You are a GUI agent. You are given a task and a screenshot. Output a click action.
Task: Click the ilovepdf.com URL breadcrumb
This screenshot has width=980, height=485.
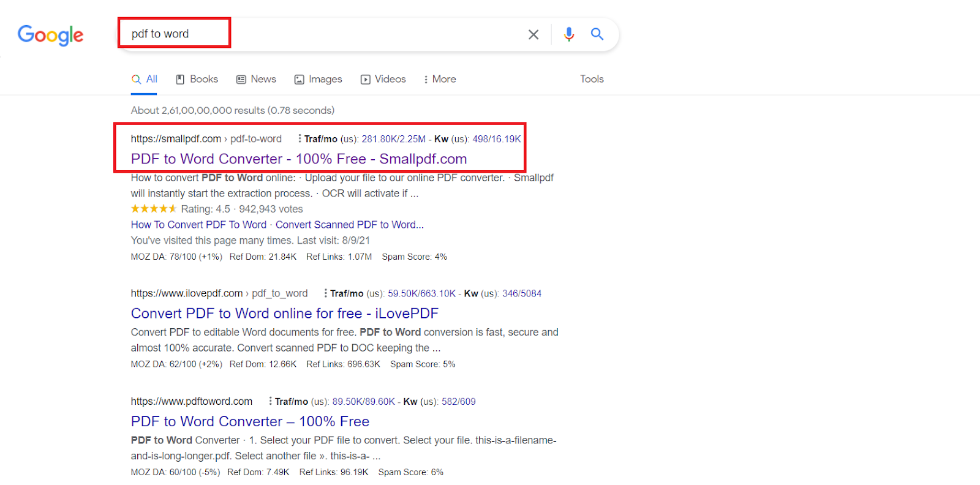(x=219, y=293)
